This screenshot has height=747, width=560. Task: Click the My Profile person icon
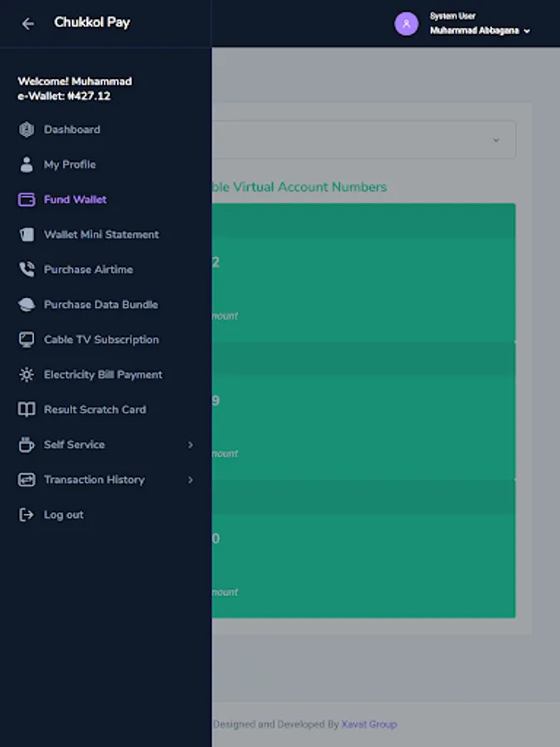27,164
